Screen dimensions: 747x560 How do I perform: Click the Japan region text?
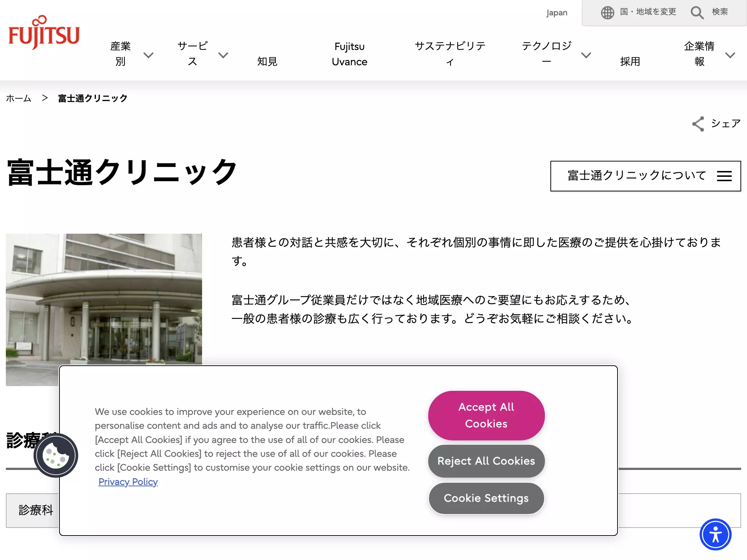557,12
